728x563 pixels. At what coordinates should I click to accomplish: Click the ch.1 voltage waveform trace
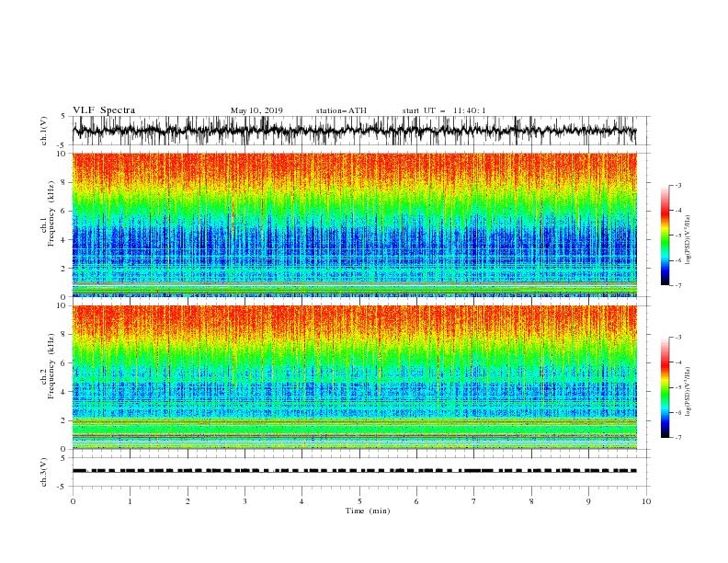(x=354, y=131)
